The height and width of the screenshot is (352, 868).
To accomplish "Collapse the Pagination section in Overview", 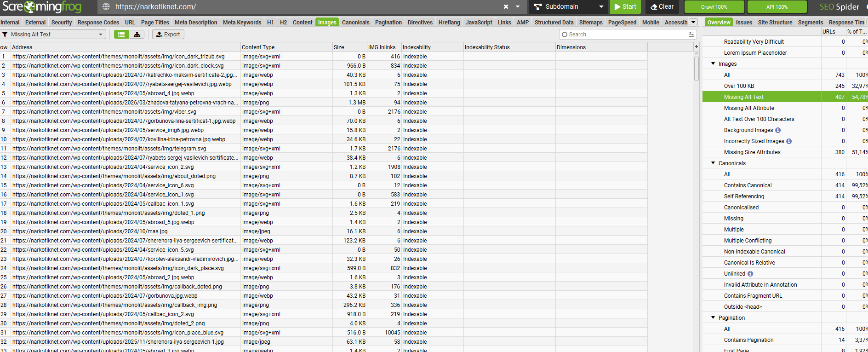I will tap(713, 318).
